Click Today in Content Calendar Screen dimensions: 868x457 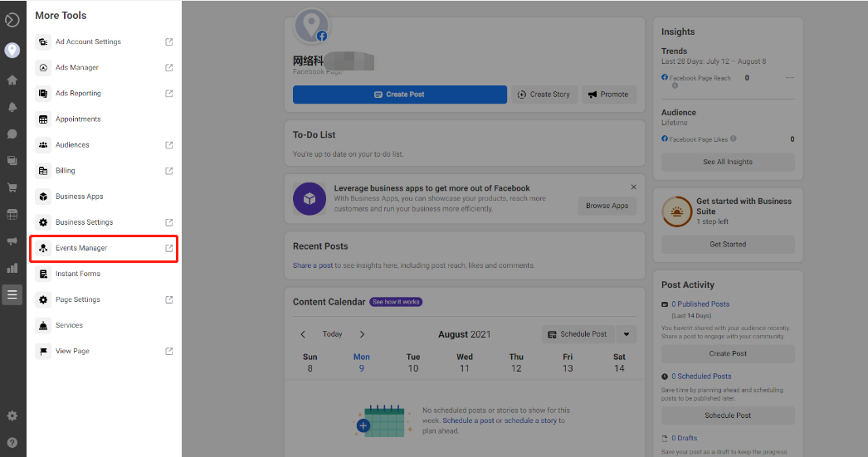[332, 334]
